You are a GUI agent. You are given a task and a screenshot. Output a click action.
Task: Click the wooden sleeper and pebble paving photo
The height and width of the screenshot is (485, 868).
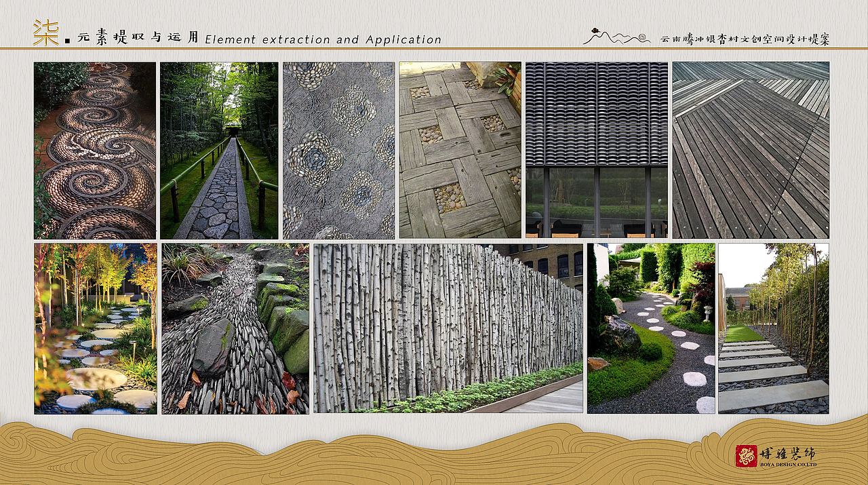[460, 150]
